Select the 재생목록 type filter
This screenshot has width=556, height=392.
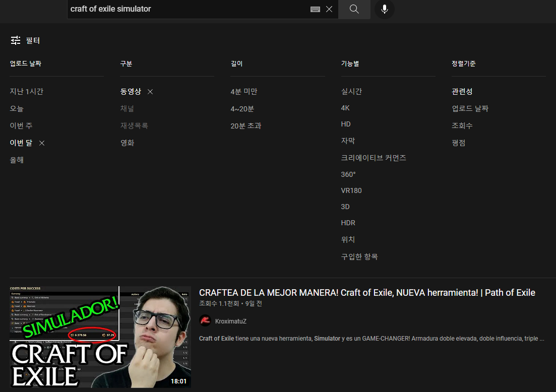point(134,125)
